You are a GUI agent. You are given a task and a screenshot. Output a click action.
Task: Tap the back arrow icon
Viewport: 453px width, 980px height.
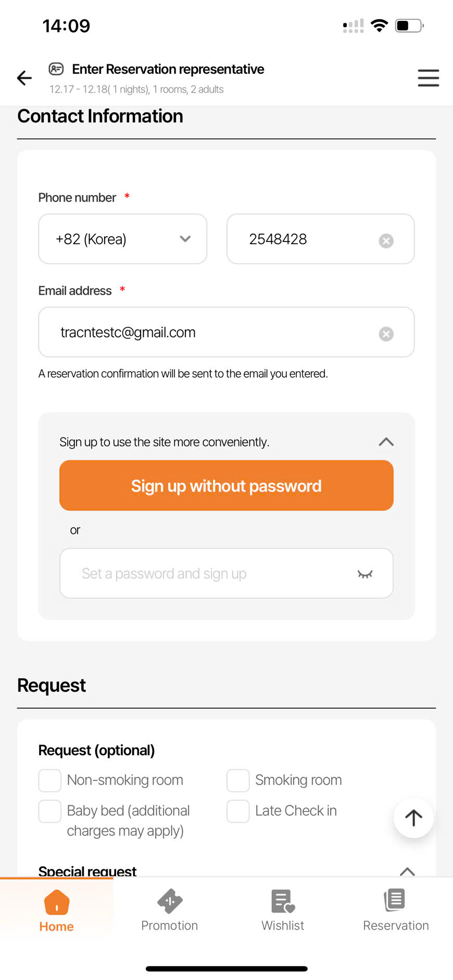[x=24, y=78]
